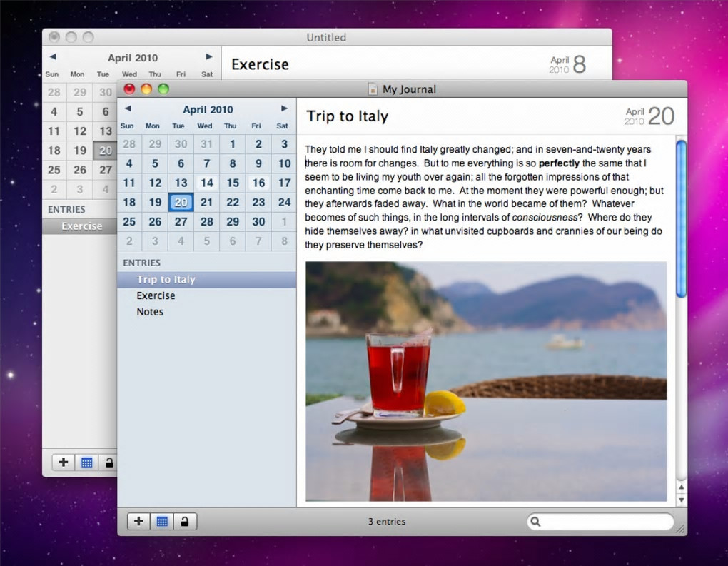Click the document icon beside My Journal title
This screenshot has height=566, width=728.
coord(373,89)
